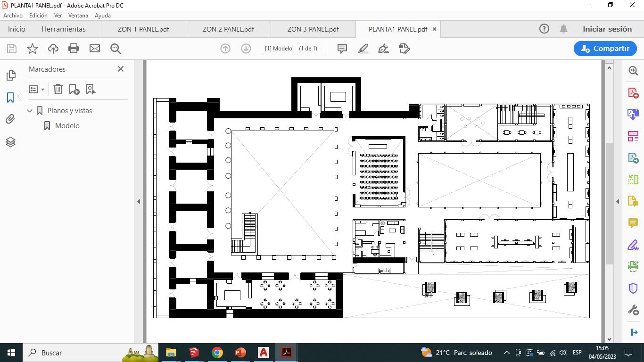Click the Compartir button

[605, 49]
